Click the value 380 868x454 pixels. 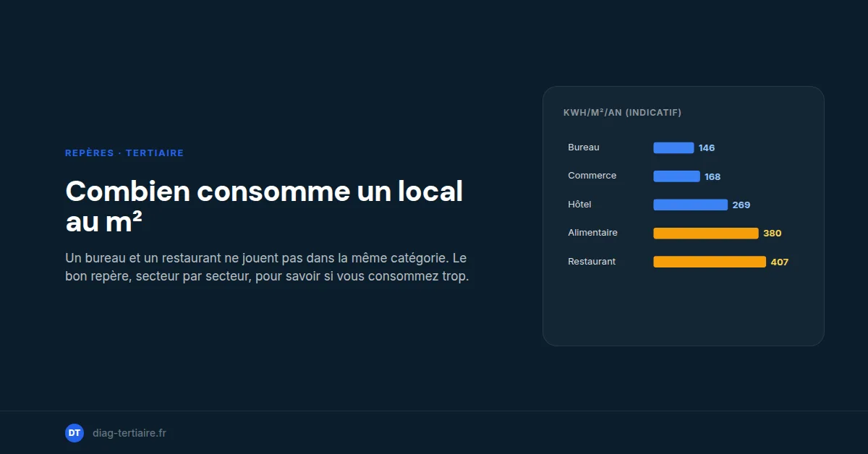tap(773, 234)
